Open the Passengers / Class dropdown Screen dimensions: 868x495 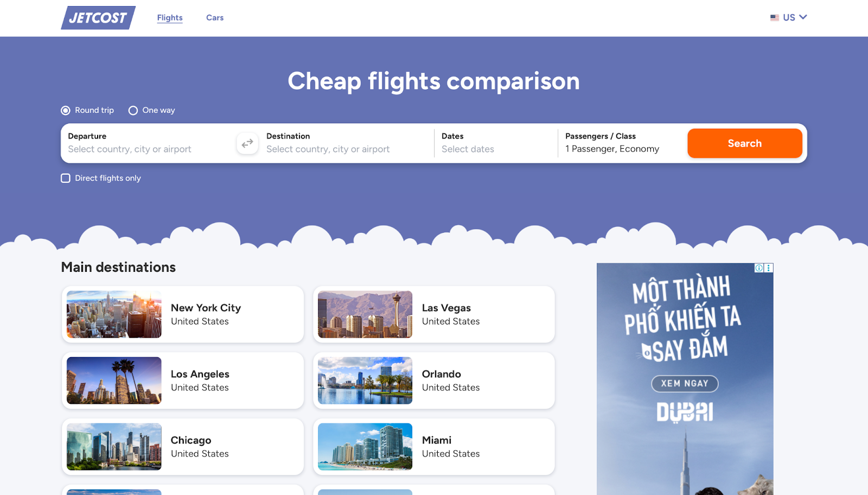coord(619,143)
